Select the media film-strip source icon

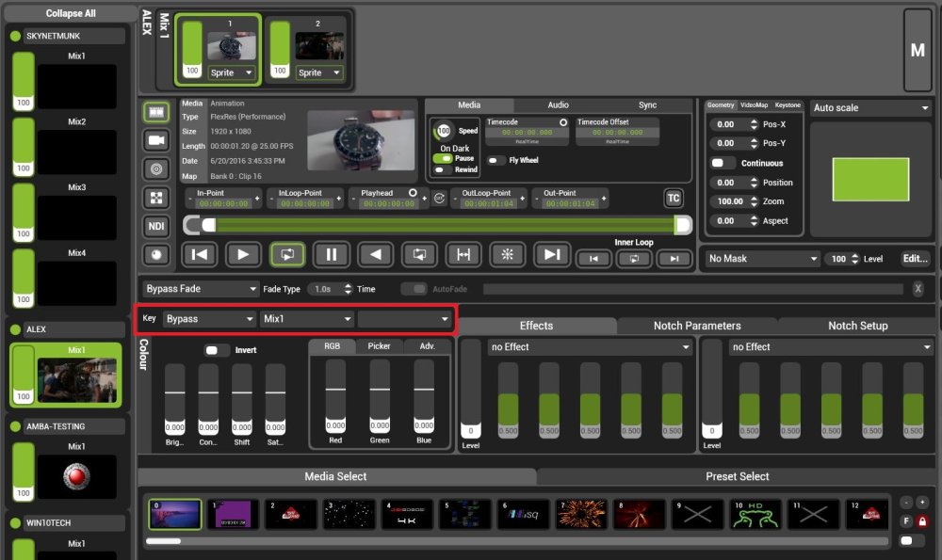[156, 112]
